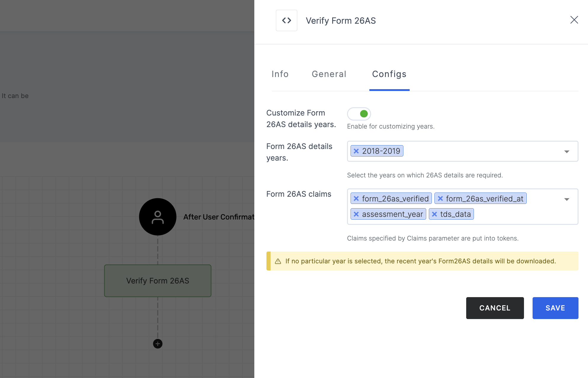Close the Verify Form 26AS panel
Viewport: 588px width, 378px height.
coord(574,20)
